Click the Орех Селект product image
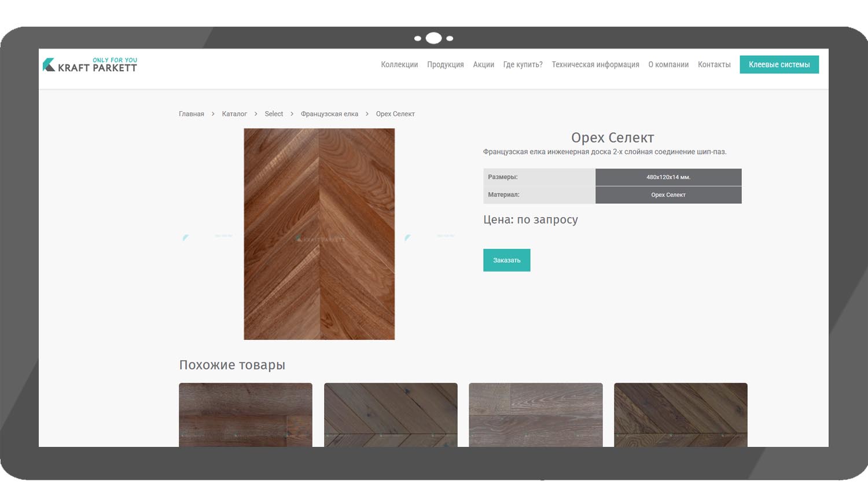This screenshot has width=868, height=488. (319, 234)
